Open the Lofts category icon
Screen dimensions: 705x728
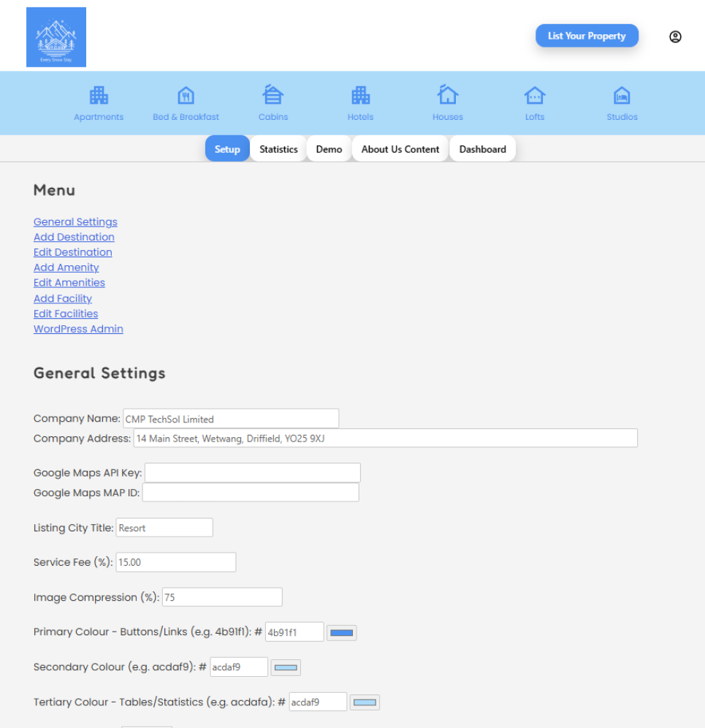click(534, 96)
